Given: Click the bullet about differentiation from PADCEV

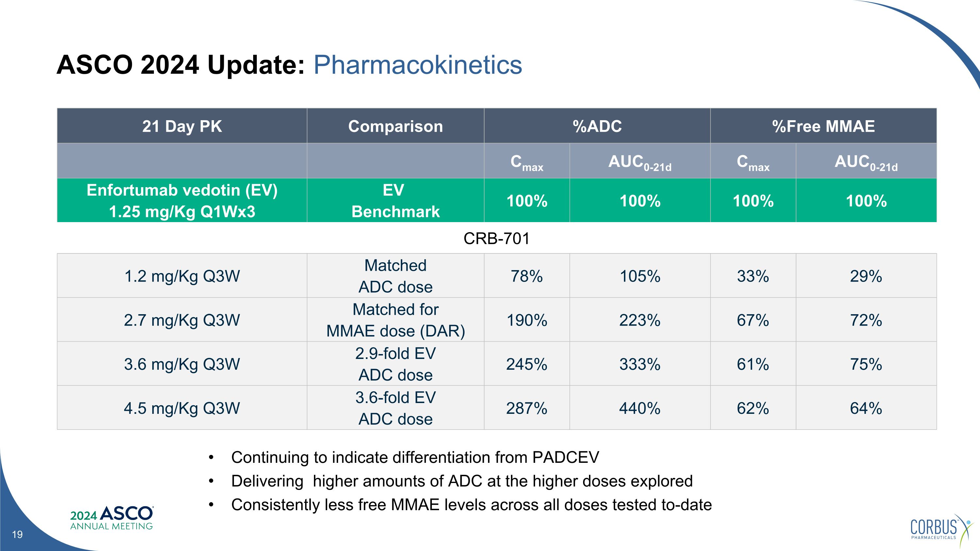Looking at the screenshot, I should 415,457.
